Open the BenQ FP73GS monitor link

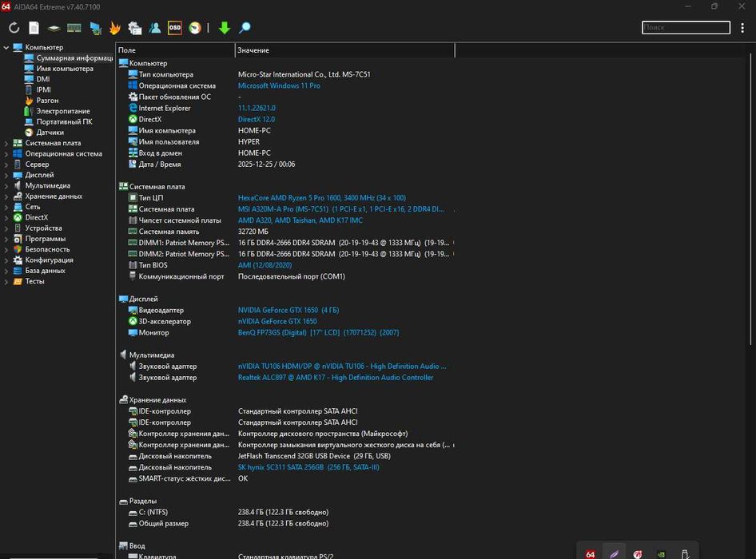click(x=318, y=332)
